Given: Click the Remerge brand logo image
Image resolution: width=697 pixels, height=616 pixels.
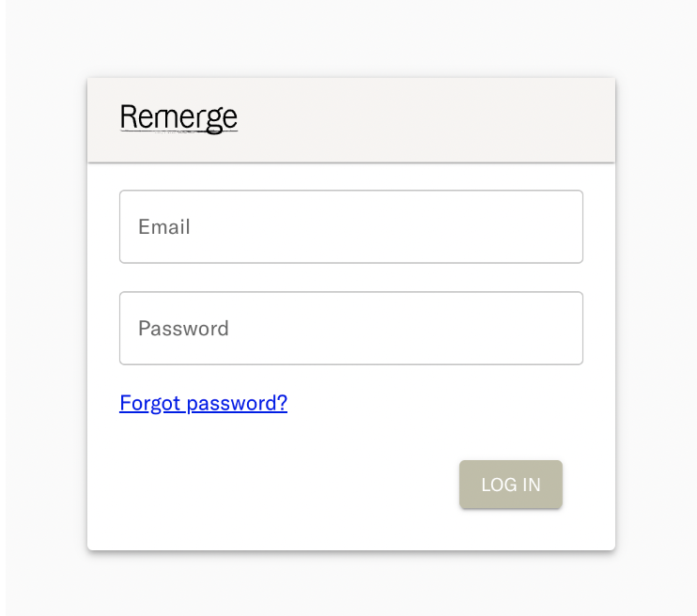Looking at the screenshot, I should 178,118.
